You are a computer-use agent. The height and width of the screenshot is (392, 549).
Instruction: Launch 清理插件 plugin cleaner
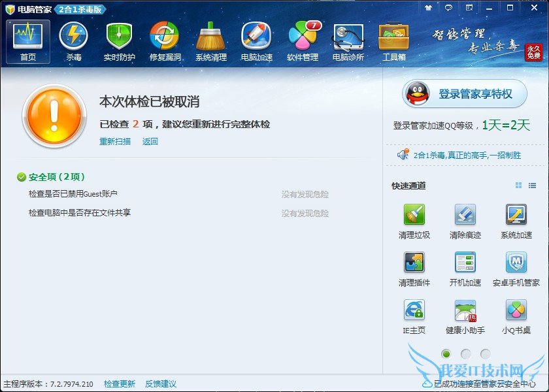pyautogui.click(x=414, y=269)
